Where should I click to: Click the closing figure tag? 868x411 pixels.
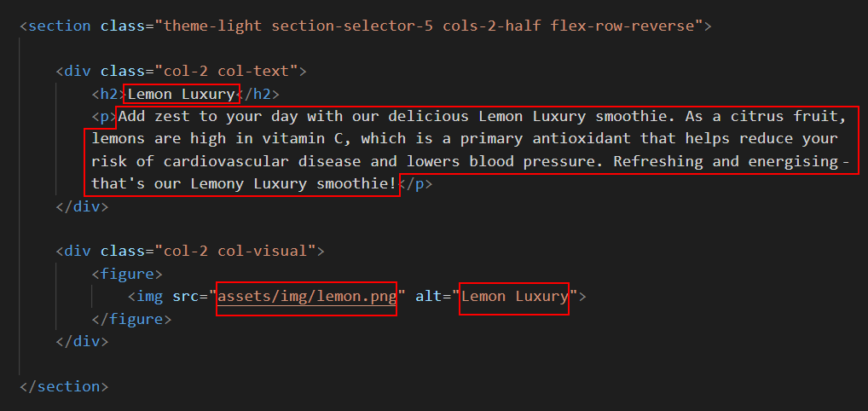coord(132,320)
